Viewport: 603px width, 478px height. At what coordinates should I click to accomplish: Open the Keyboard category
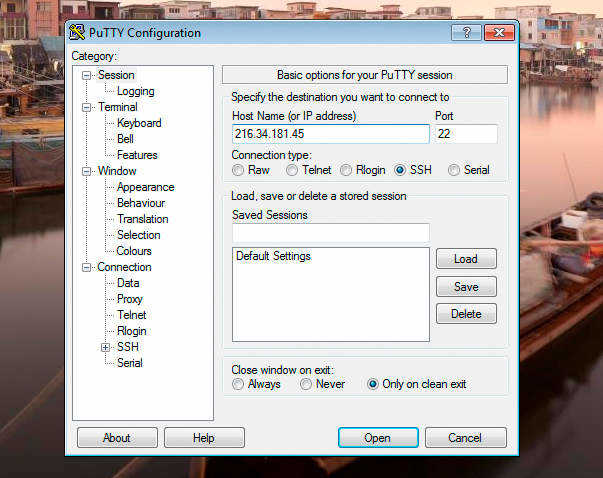click(139, 123)
